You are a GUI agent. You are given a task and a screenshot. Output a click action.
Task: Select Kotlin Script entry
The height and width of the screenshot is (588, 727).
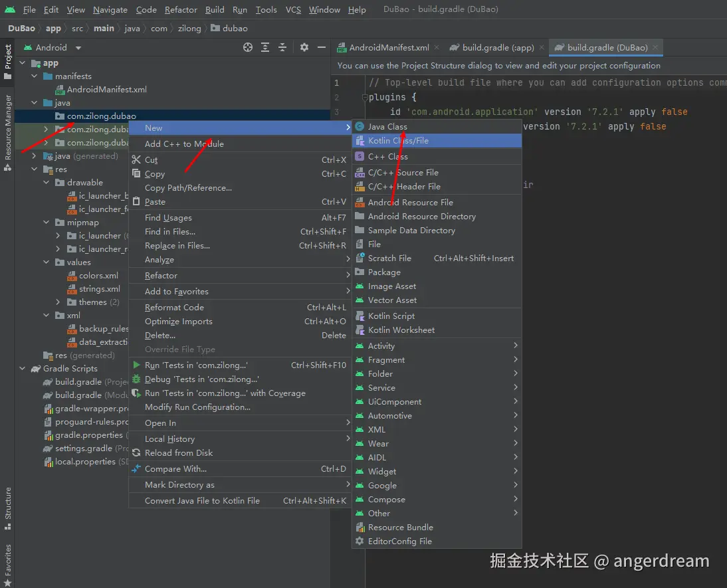point(437,316)
